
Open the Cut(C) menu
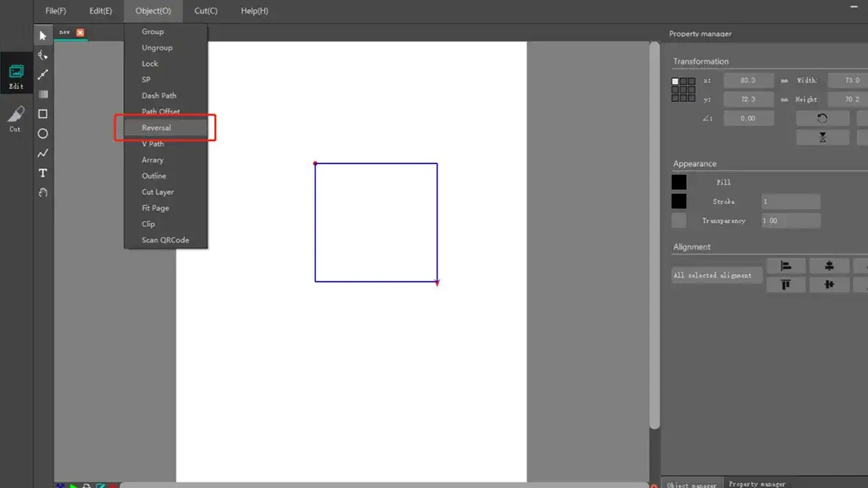pyautogui.click(x=206, y=11)
